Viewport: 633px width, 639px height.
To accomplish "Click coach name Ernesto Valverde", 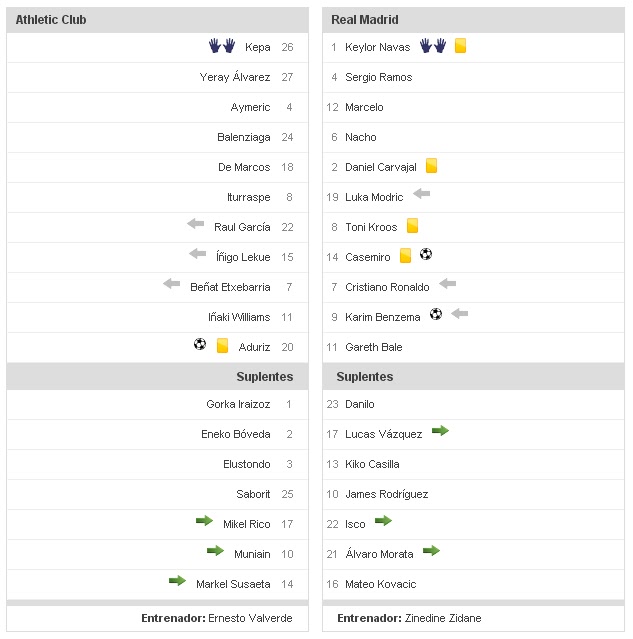I will click(x=250, y=618).
